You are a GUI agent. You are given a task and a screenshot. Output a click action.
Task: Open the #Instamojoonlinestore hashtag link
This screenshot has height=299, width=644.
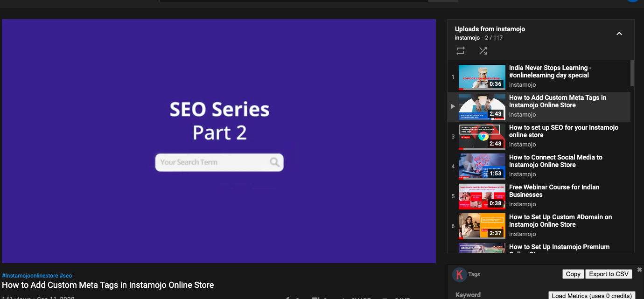coord(30,276)
